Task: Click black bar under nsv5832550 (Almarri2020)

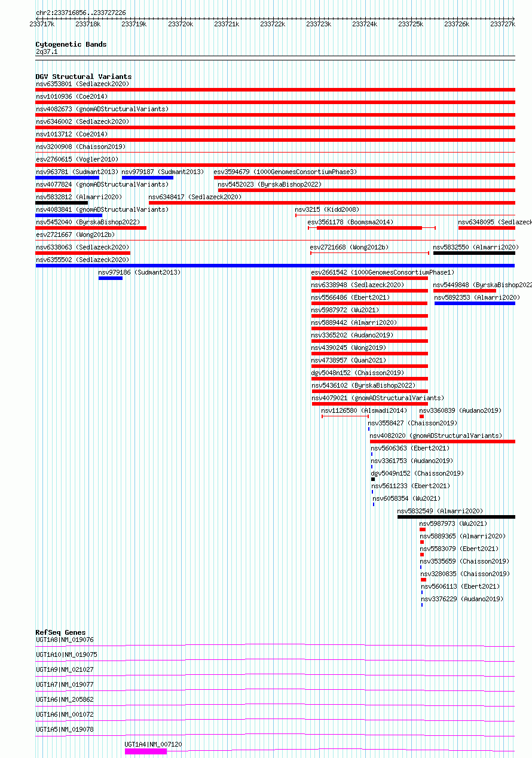Action: [x=474, y=252]
